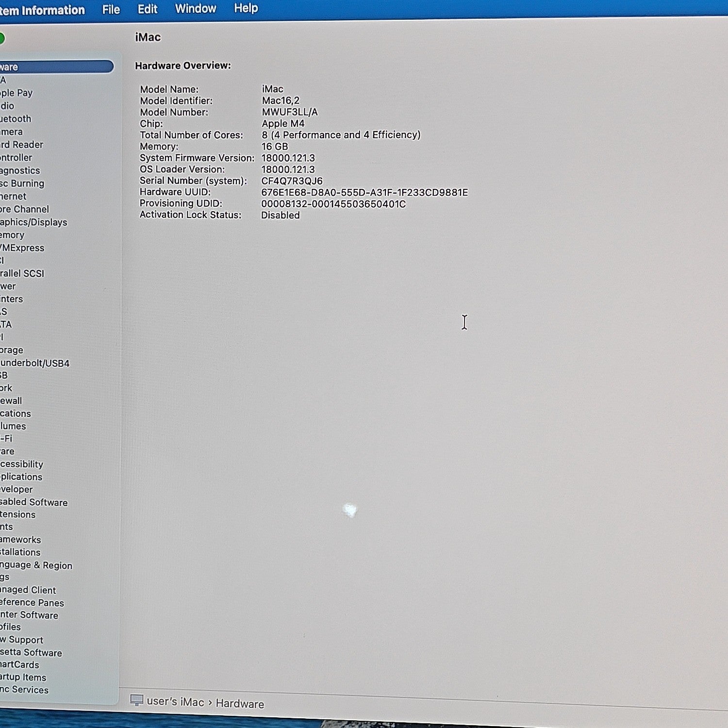Select Thunderbolt/USB4 in the sidebar

(34, 363)
